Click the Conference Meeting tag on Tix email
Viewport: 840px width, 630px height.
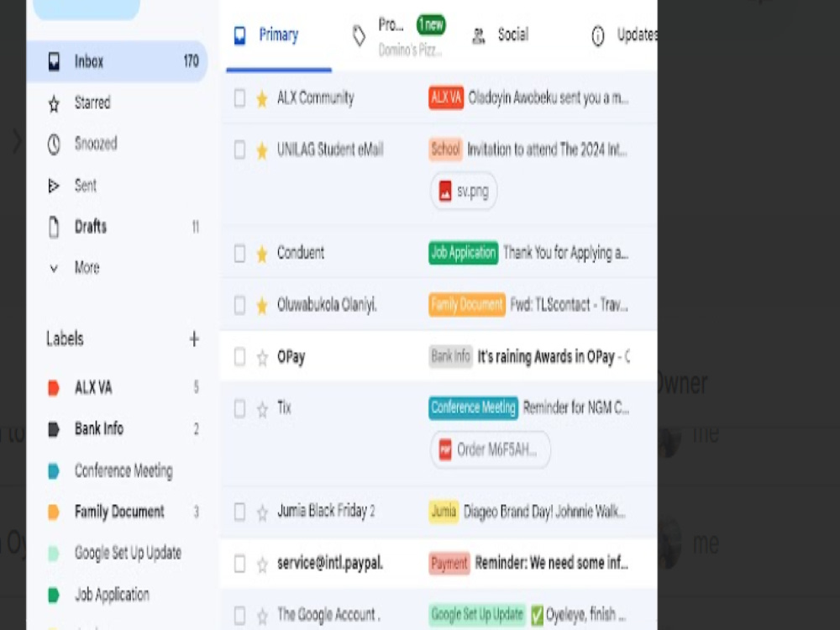[x=473, y=407]
